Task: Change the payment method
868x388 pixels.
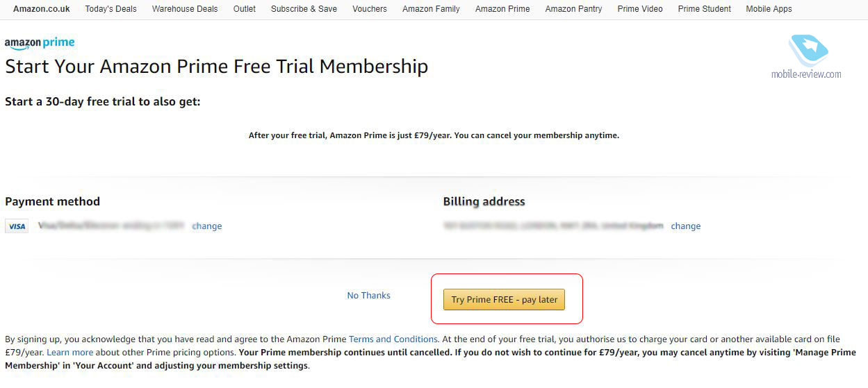Action: coord(207,226)
